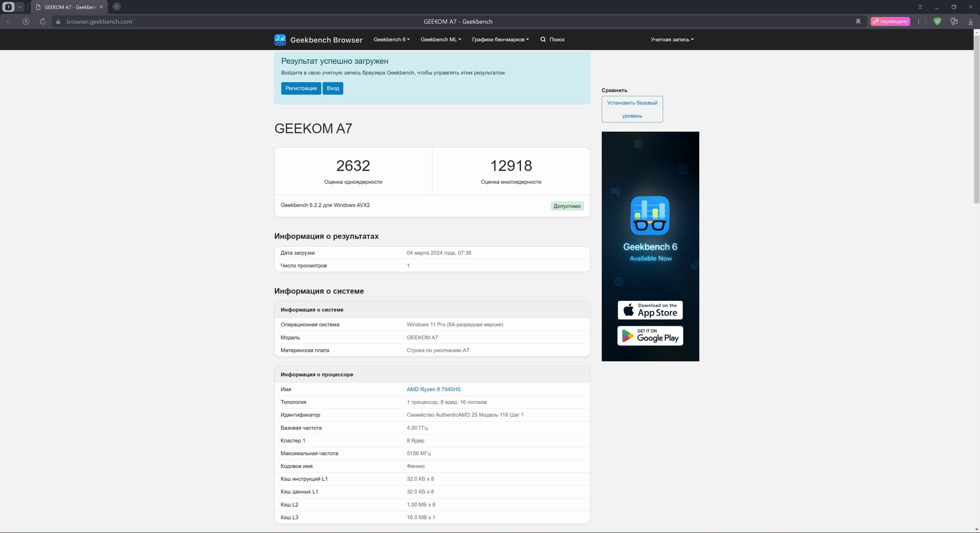Screen dimensions: 980x533
Task: Bookmark this page using the bookmark icon
Action: (858, 21)
